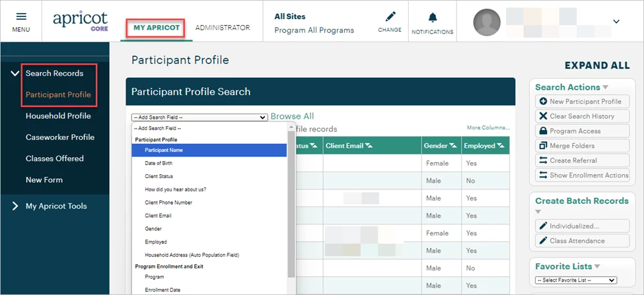Sort by the Client Email column arrow
Screen dimensions: 644x295
click(369, 146)
